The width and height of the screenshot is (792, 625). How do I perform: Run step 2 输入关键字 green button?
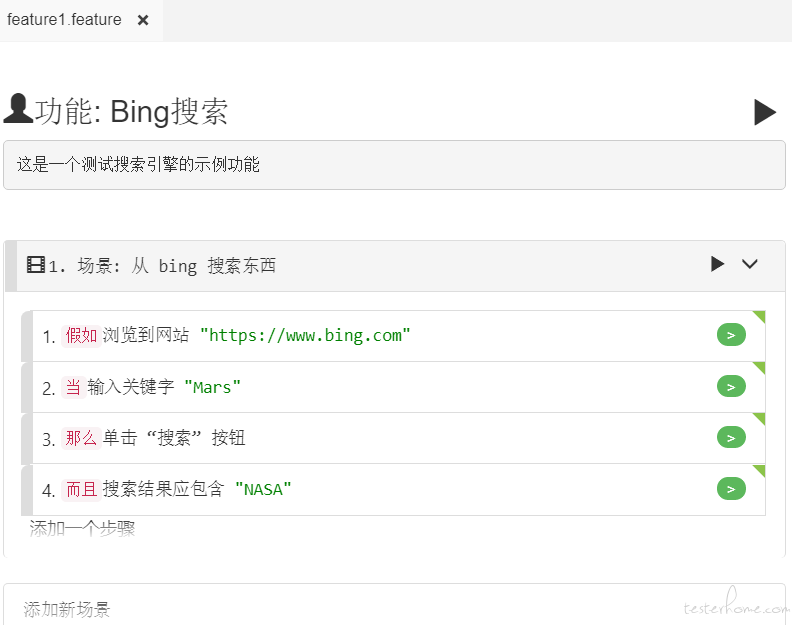[x=731, y=387]
